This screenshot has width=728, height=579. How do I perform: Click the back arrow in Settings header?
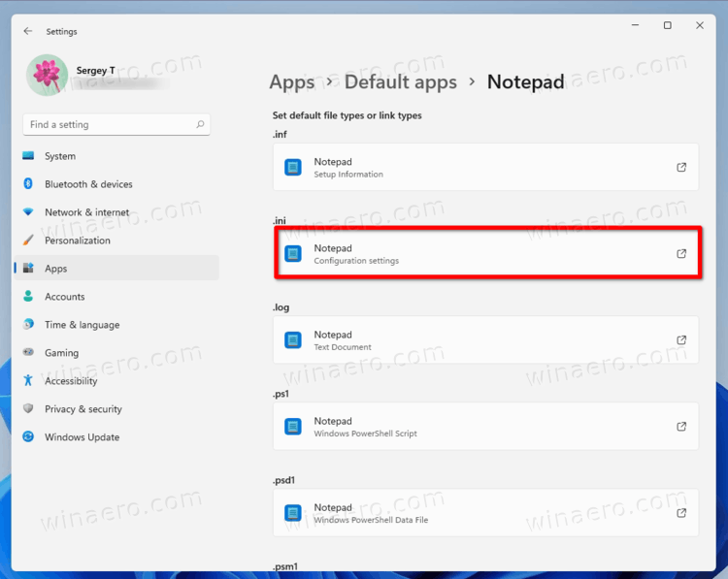click(28, 31)
